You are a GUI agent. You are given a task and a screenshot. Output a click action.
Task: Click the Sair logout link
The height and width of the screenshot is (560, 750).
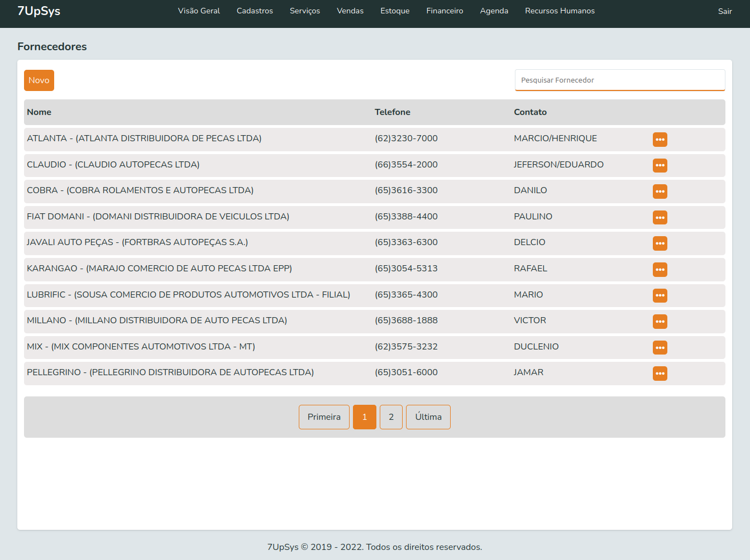725,11
